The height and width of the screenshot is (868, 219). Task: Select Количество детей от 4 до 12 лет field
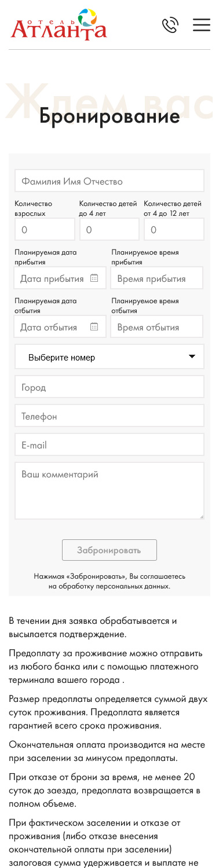tap(174, 229)
